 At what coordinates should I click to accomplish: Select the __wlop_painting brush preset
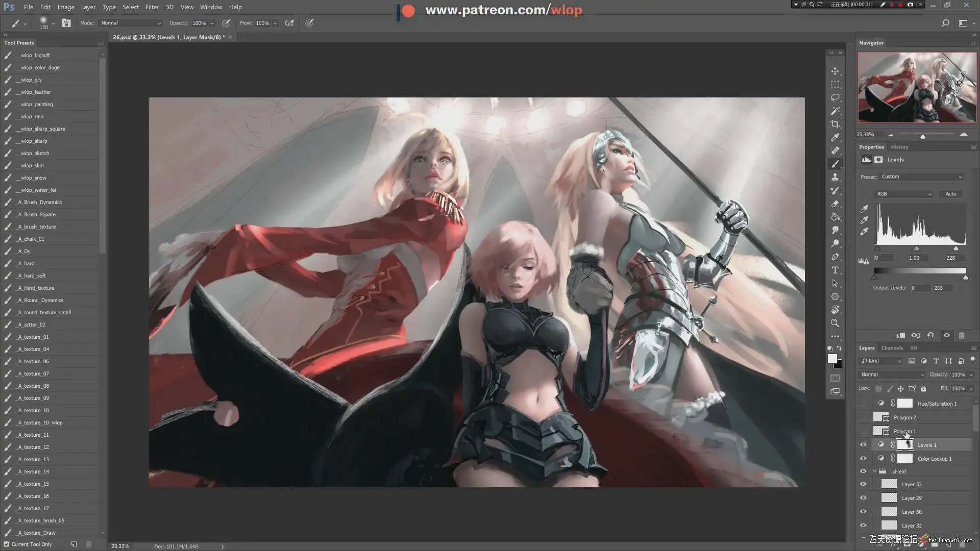tap(37, 104)
